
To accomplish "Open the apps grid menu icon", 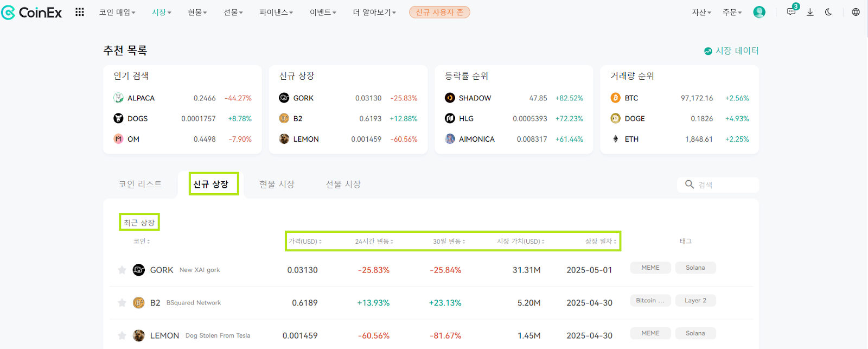I will click(80, 12).
